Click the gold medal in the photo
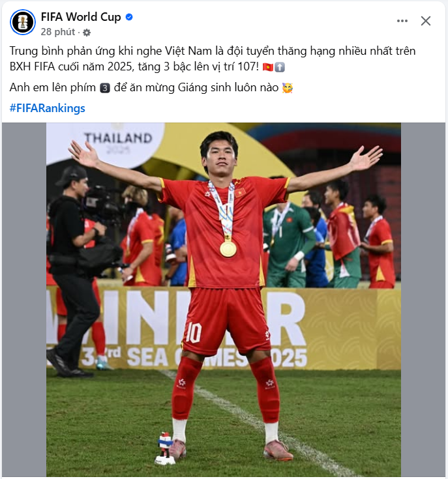 point(228,249)
